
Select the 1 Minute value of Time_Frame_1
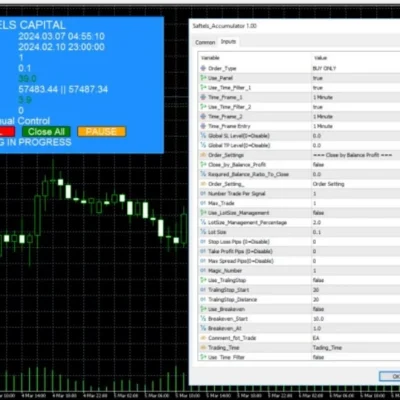(323, 97)
